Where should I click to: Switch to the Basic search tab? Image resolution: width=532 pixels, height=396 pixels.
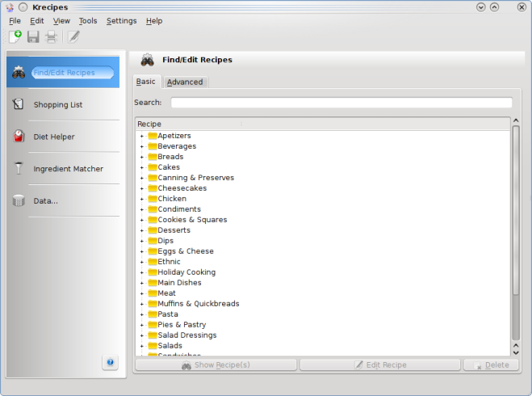click(x=146, y=82)
